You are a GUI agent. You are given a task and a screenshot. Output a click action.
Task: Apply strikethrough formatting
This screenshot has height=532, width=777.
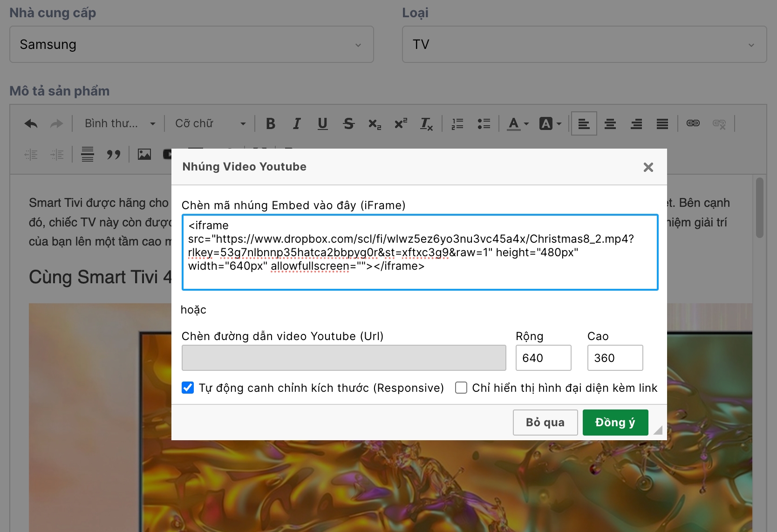(348, 124)
